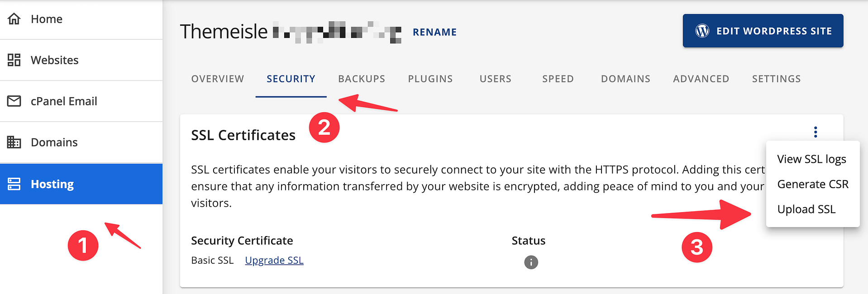Click the Hosting server icon
Screen dimensions: 868x294
pos(14,184)
